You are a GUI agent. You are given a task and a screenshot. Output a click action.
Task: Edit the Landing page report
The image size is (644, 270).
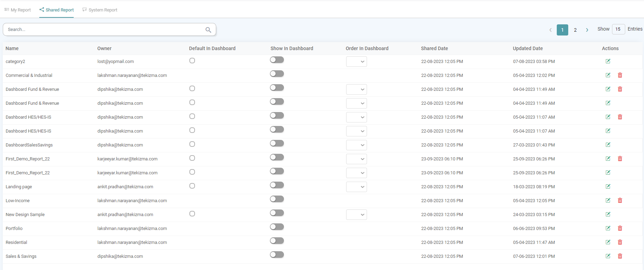(608, 186)
